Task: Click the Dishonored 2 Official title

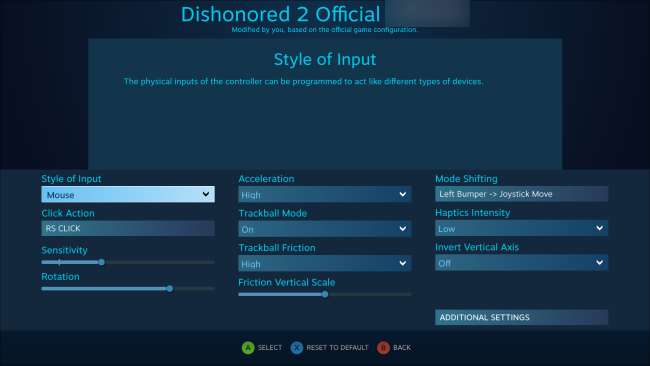Action: 280,14
